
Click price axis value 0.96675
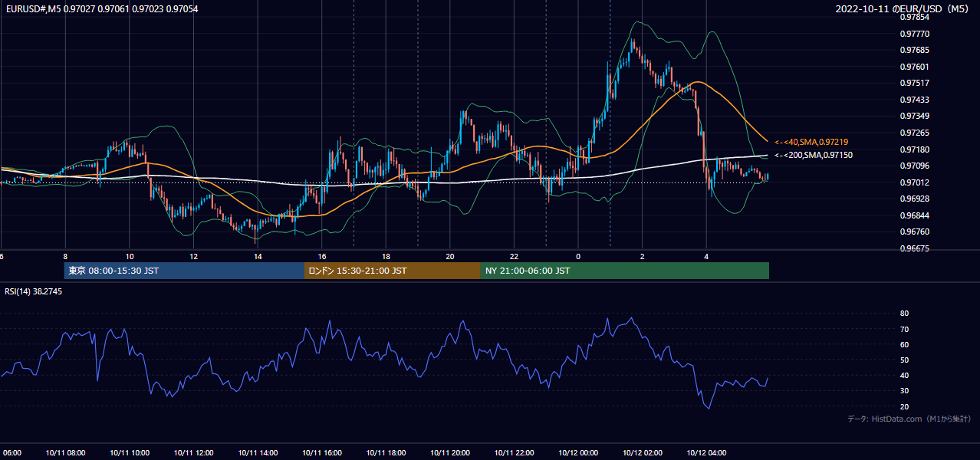click(x=914, y=248)
